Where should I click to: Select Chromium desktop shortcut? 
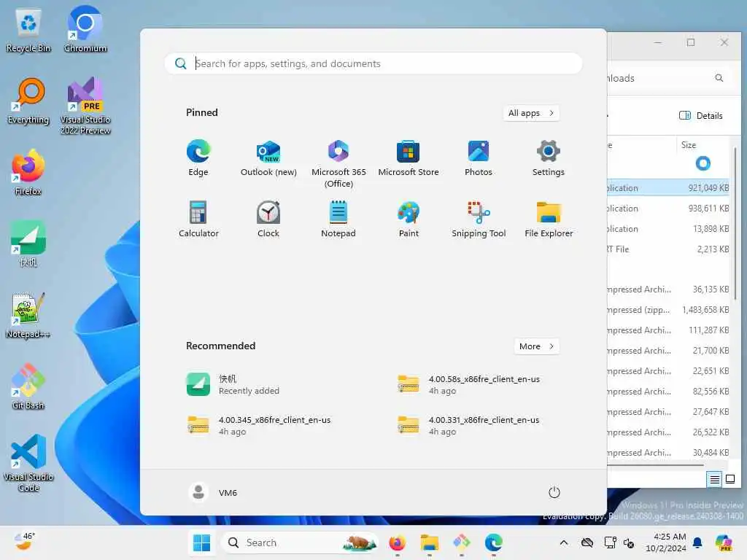(85, 29)
